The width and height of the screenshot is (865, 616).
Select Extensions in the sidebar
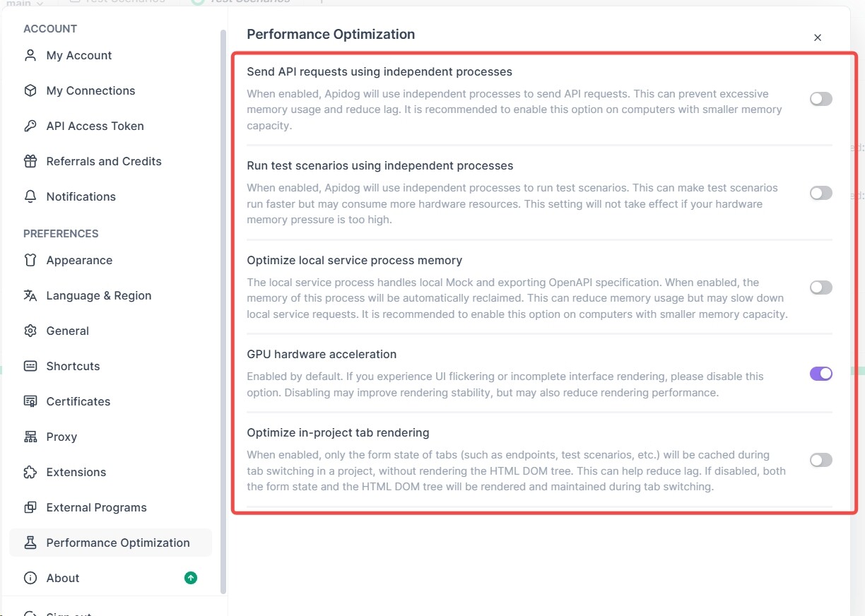pos(76,472)
